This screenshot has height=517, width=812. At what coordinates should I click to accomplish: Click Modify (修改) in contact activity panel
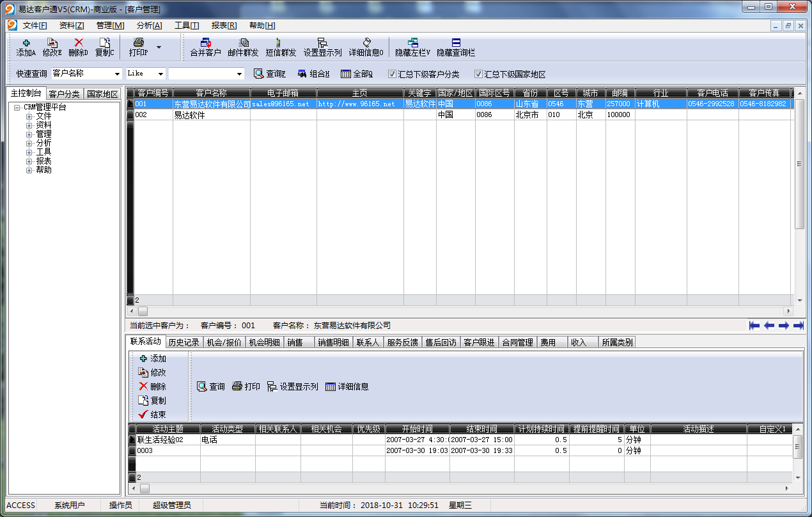[x=152, y=372]
